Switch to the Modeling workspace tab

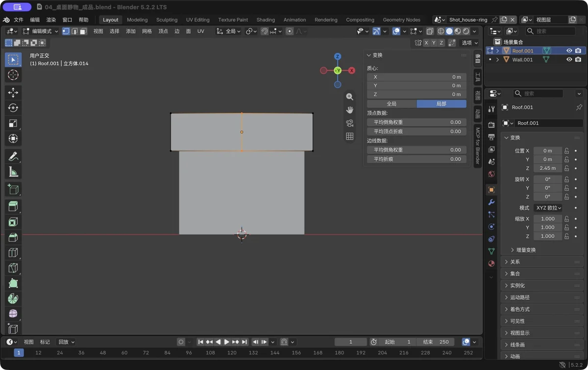pyautogui.click(x=137, y=20)
